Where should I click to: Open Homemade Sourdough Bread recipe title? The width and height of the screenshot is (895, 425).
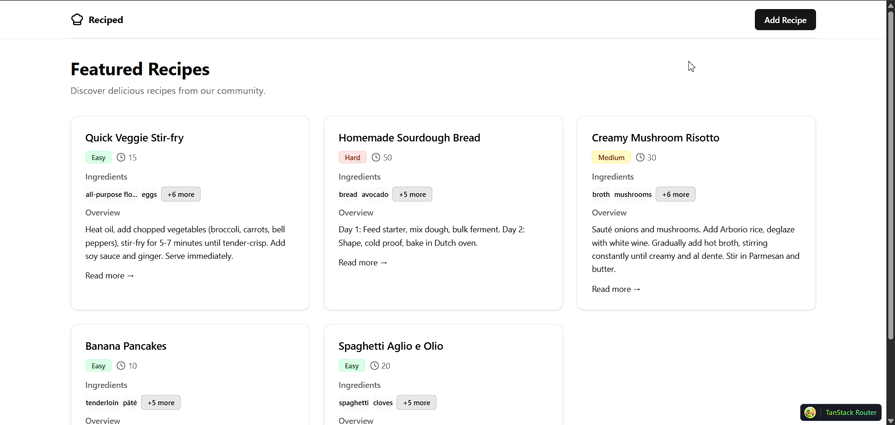click(409, 138)
